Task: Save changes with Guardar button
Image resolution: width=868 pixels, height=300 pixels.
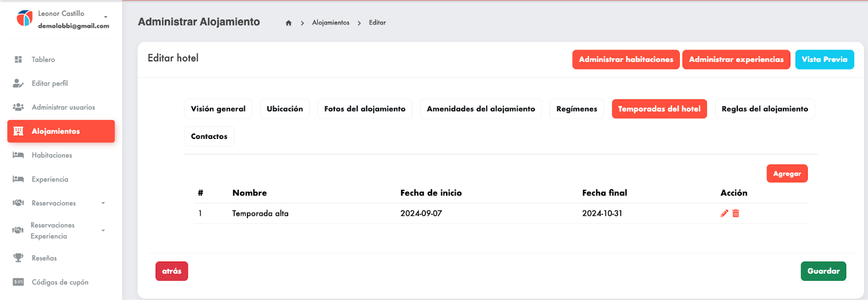Action: (824, 271)
